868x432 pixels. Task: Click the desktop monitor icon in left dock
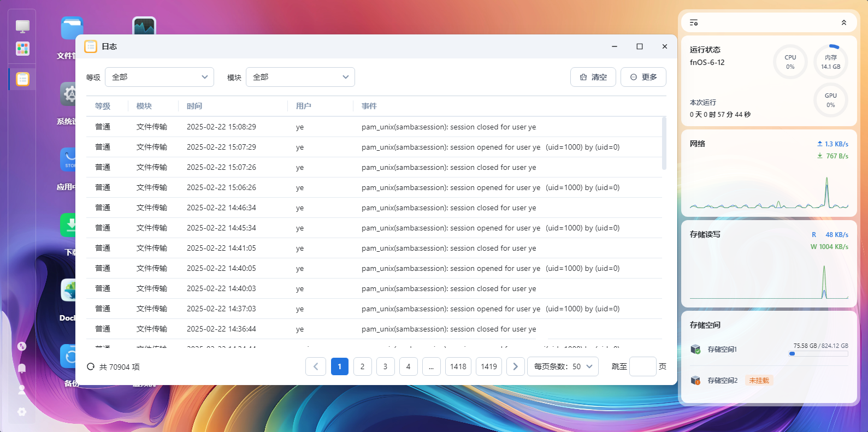coord(22,26)
